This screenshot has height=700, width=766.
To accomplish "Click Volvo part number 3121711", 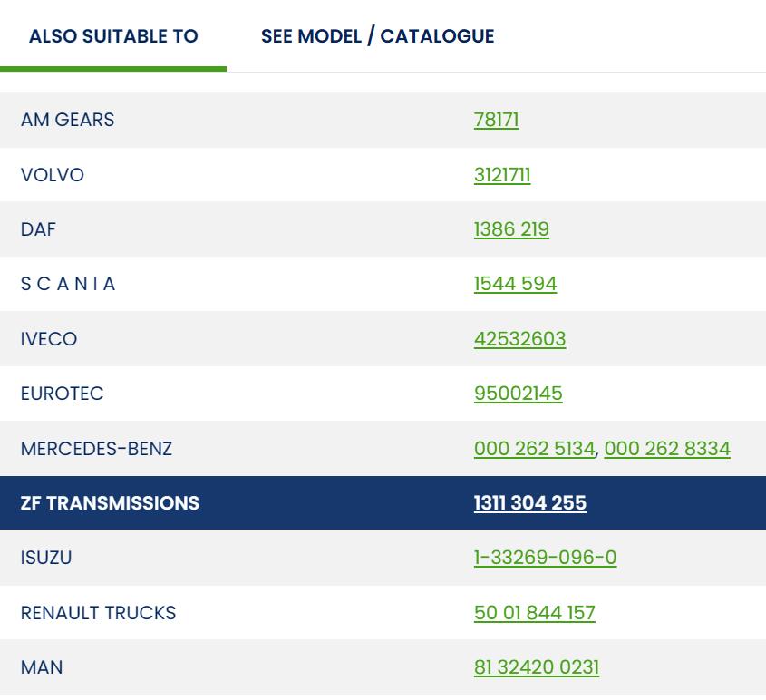I will [x=502, y=175].
